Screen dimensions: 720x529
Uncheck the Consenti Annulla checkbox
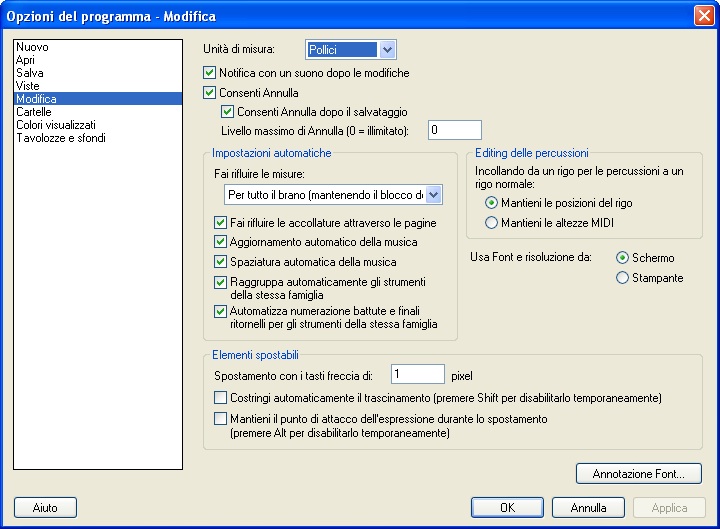[x=210, y=93]
